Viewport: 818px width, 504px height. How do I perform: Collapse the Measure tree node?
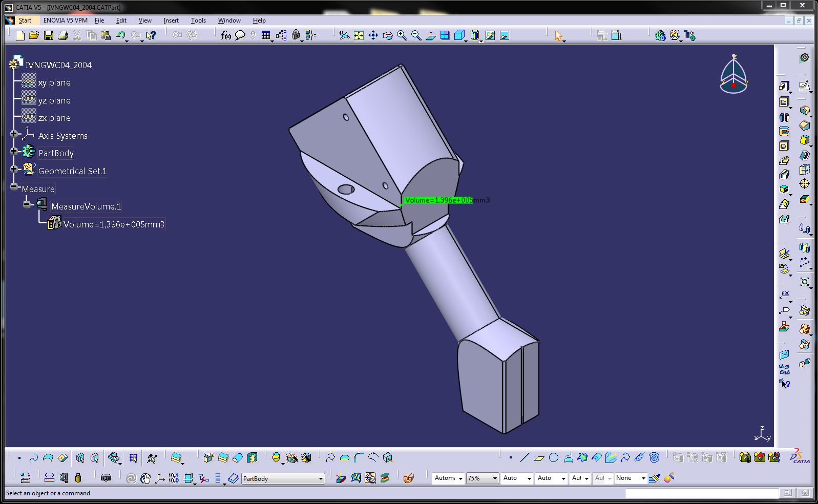[14, 187]
